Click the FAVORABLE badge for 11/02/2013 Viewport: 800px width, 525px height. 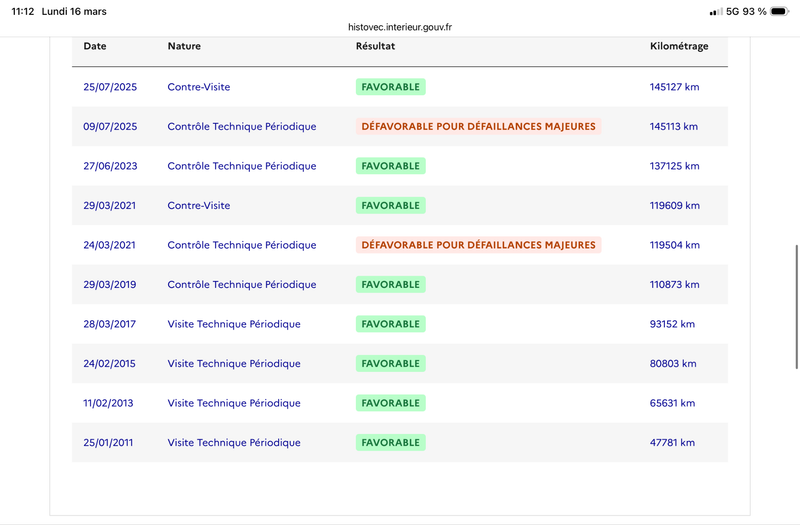coord(391,403)
